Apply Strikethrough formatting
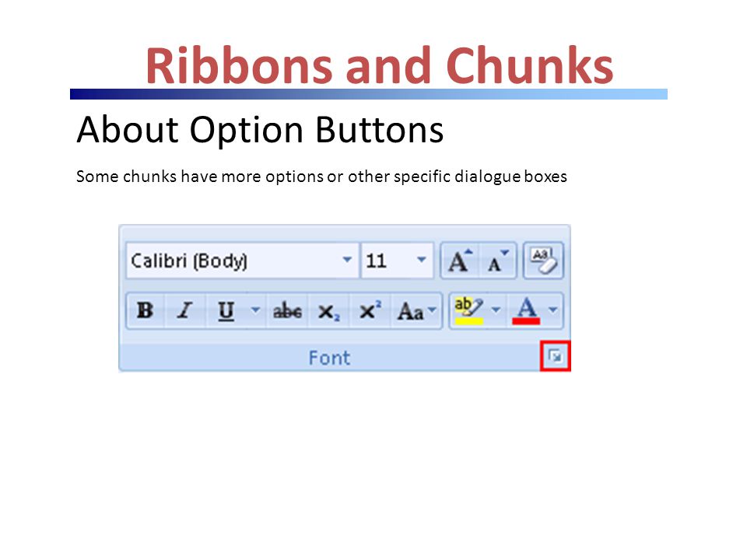Viewport: 747px width, 560px height. [x=287, y=311]
